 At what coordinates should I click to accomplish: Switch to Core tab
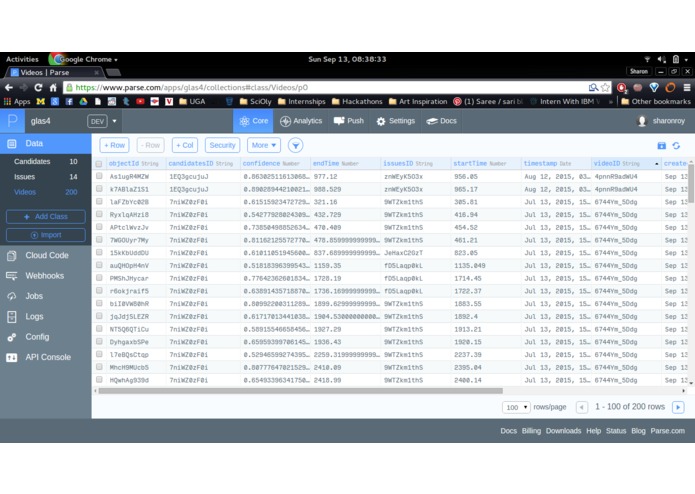(254, 121)
